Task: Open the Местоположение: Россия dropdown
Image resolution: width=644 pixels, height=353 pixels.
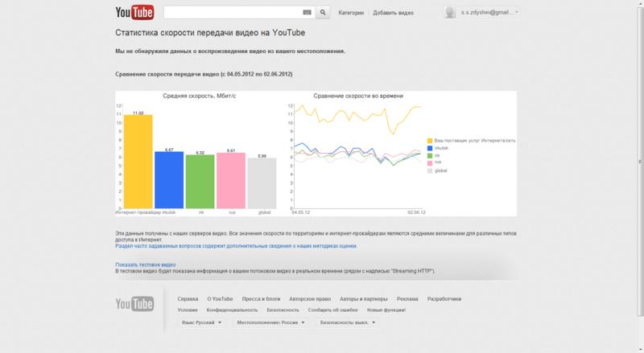Action: point(270,322)
